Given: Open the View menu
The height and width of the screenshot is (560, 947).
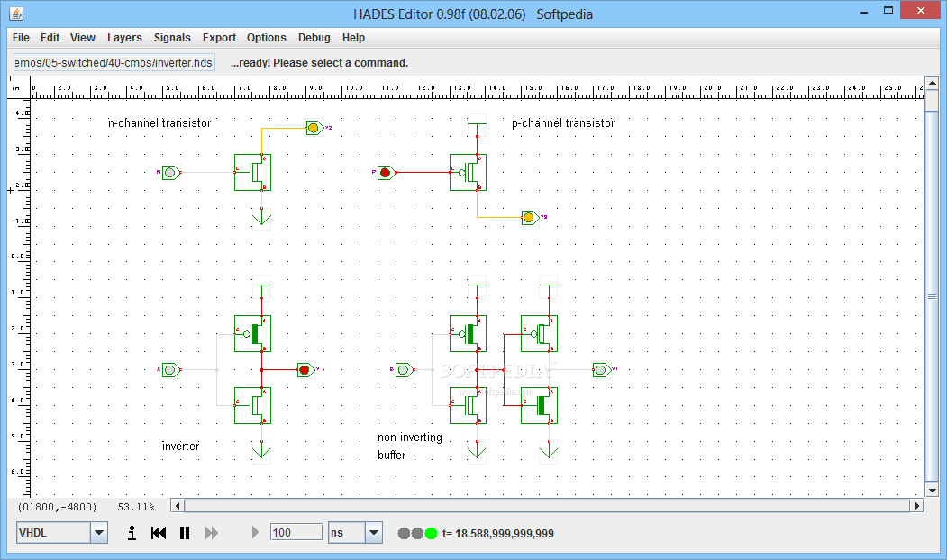Looking at the screenshot, I should coord(83,38).
